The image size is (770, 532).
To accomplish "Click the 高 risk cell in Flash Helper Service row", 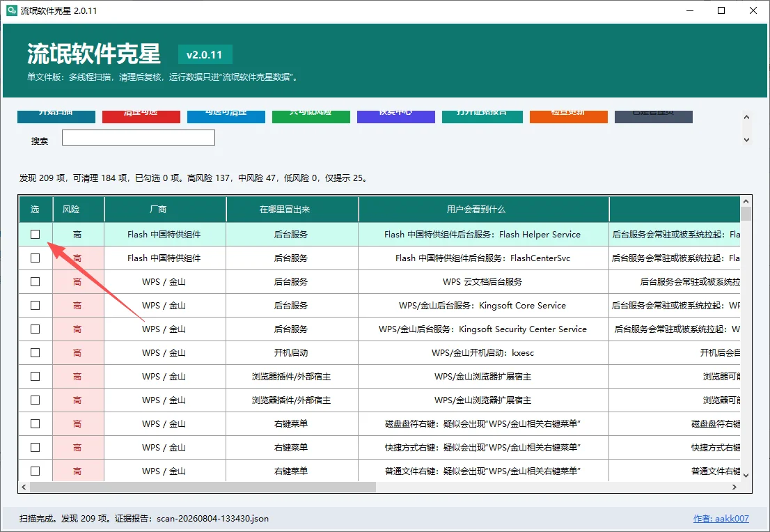I will click(x=78, y=234).
